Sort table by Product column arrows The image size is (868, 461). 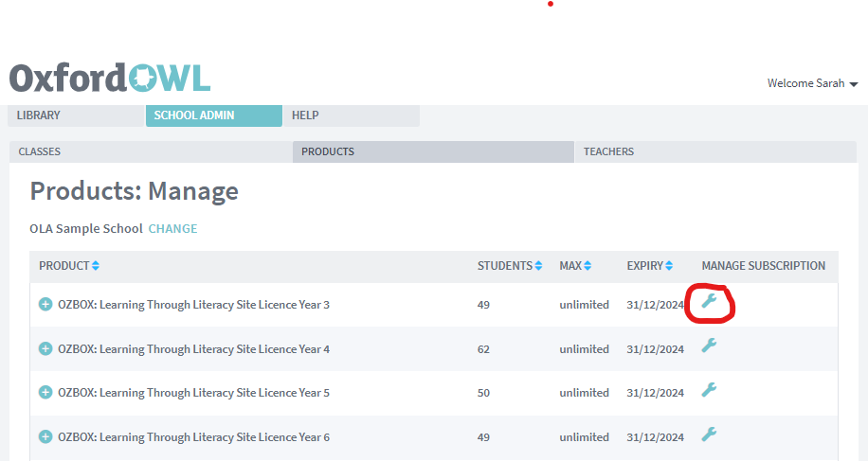point(96,266)
